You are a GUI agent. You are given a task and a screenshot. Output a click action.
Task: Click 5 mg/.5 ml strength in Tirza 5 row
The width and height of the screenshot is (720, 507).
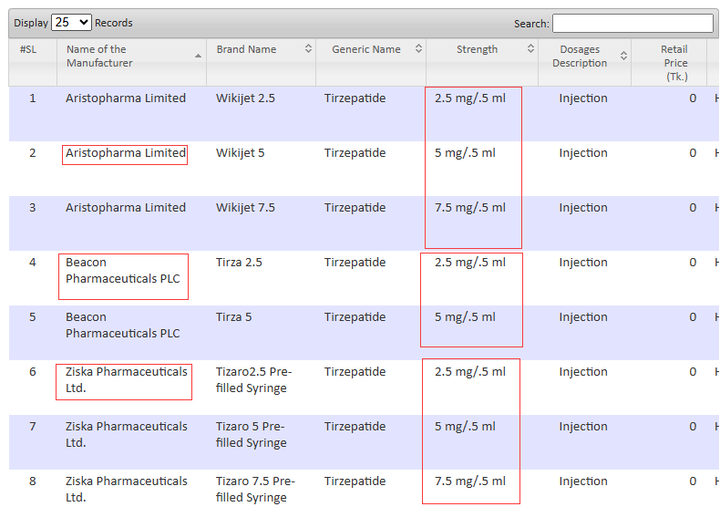tap(465, 317)
